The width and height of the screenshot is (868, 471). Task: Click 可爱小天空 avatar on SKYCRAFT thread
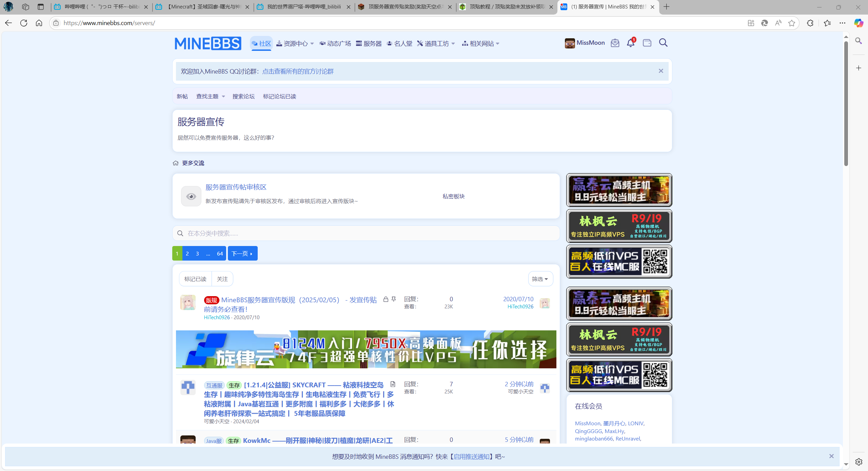pos(188,387)
